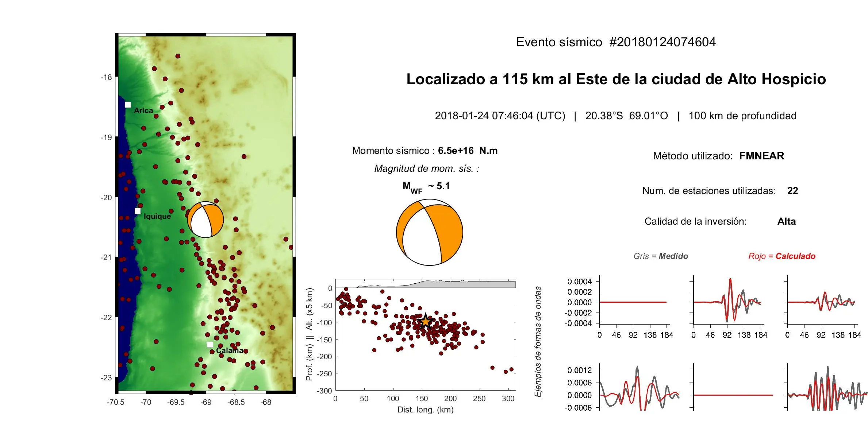The width and height of the screenshot is (868, 442).
Task: Click the flat top-left waveform trace
Action: point(633,302)
